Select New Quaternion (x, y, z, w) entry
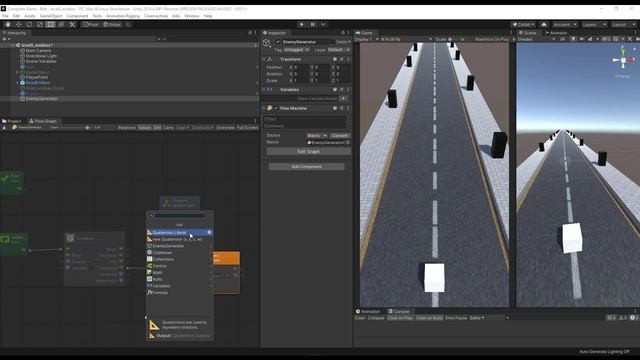The image size is (640, 360). tap(180, 239)
